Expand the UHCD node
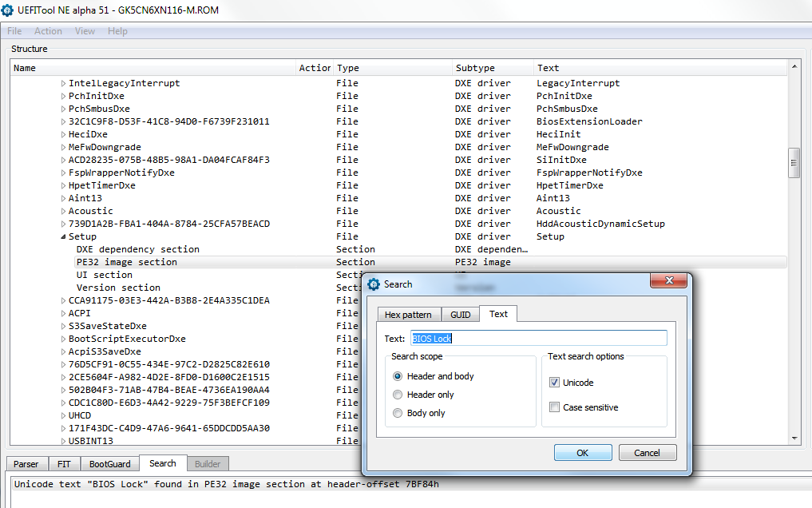The width and height of the screenshot is (812, 508). point(63,415)
